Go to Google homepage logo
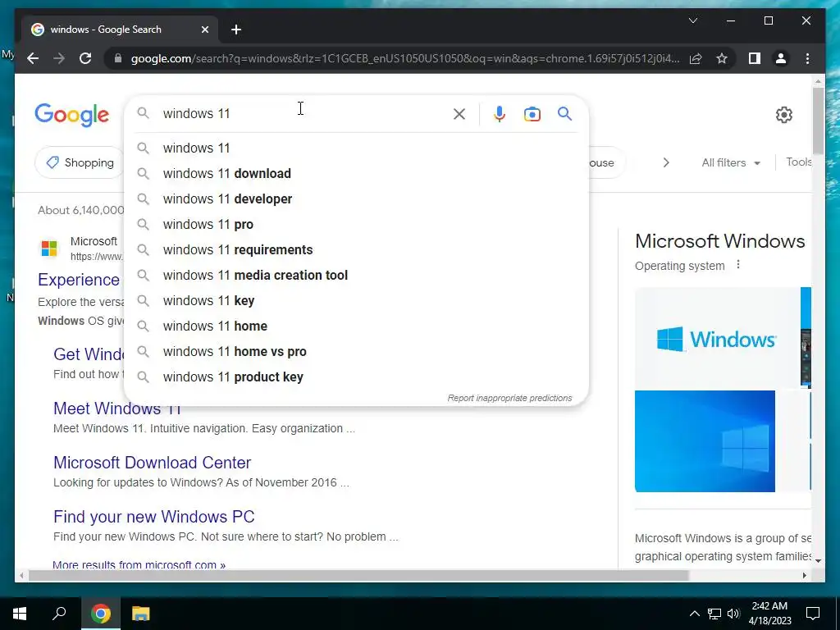 pyautogui.click(x=72, y=115)
